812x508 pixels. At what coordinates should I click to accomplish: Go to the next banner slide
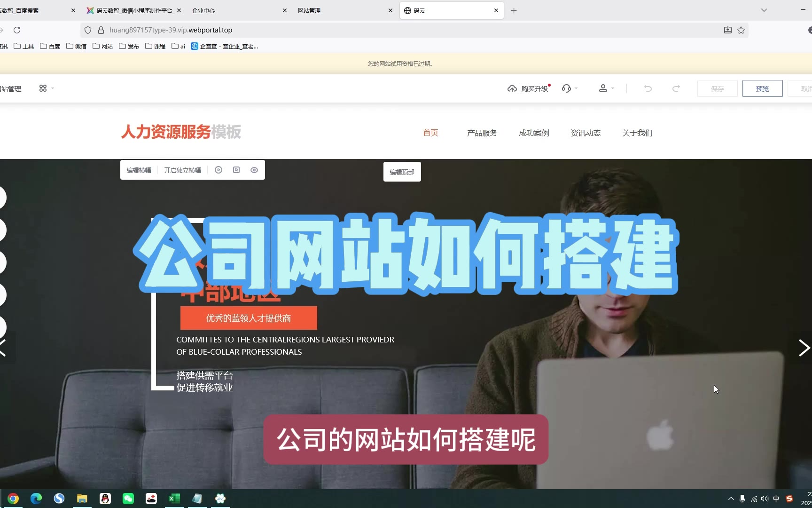point(804,348)
